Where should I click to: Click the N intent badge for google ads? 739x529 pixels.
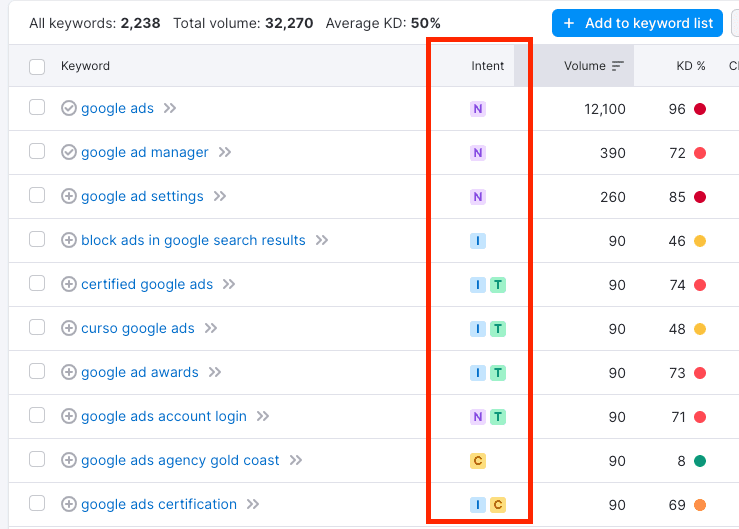(478, 109)
